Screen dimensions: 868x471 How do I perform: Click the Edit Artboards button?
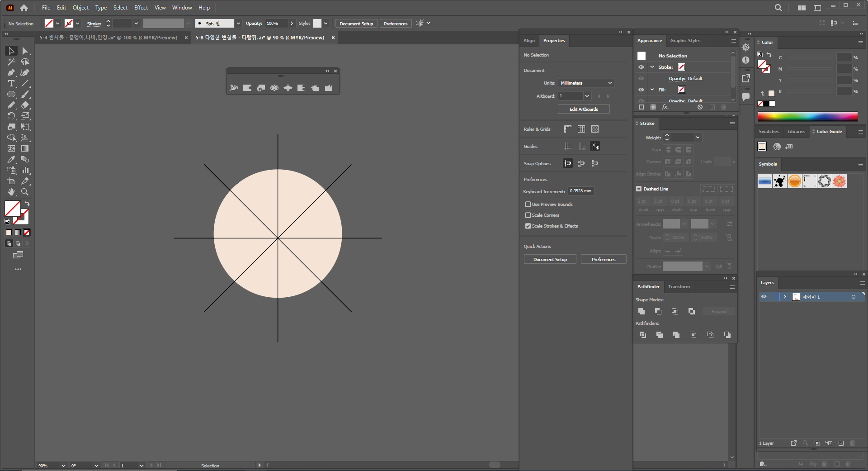[x=584, y=109]
